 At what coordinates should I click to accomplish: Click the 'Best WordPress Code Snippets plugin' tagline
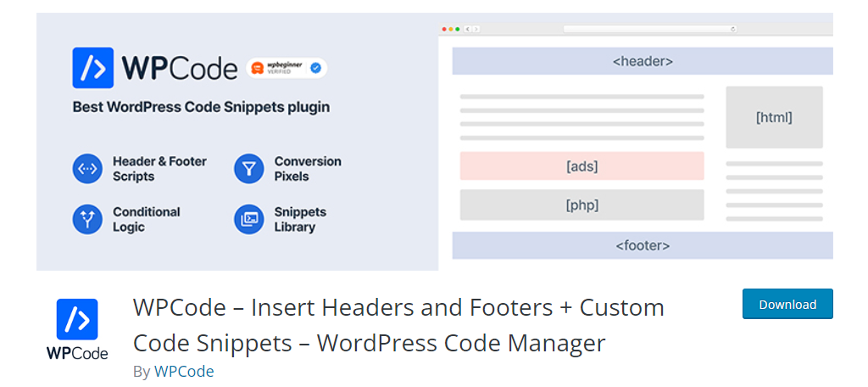click(x=202, y=107)
